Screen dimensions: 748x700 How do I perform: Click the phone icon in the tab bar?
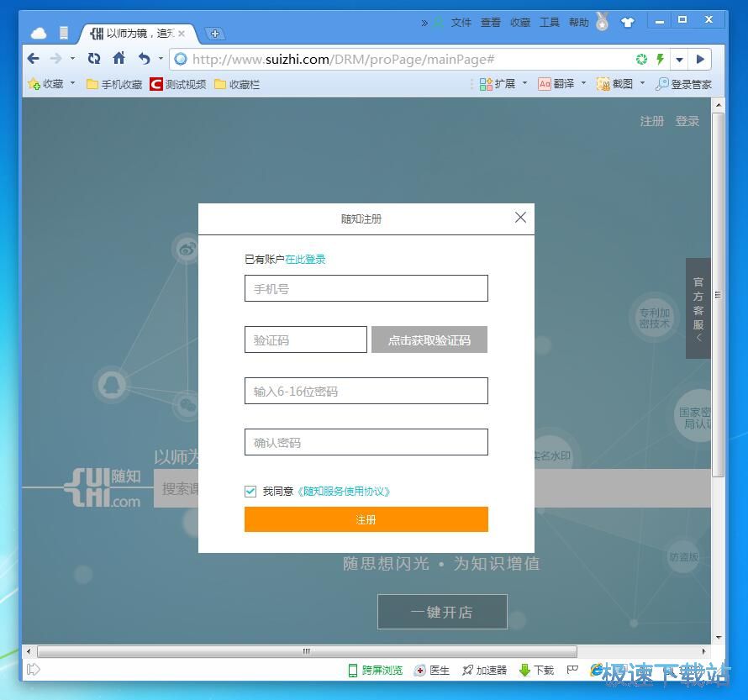coord(63,33)
